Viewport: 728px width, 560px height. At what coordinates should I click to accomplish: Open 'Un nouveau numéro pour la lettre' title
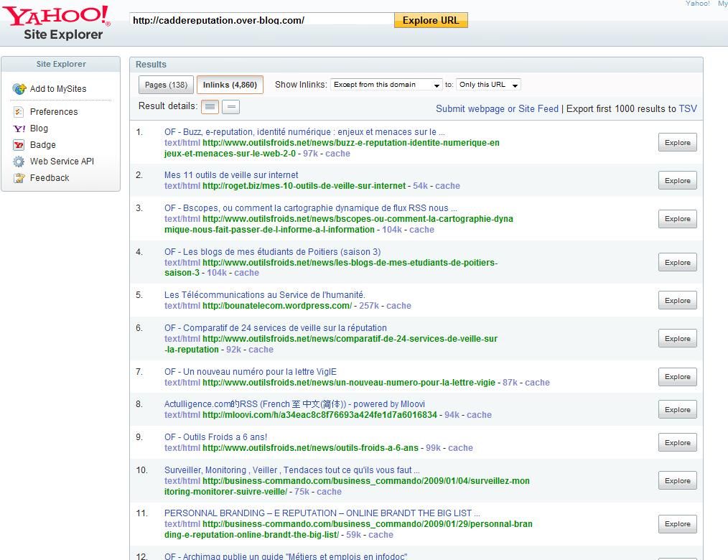[251, 372]
